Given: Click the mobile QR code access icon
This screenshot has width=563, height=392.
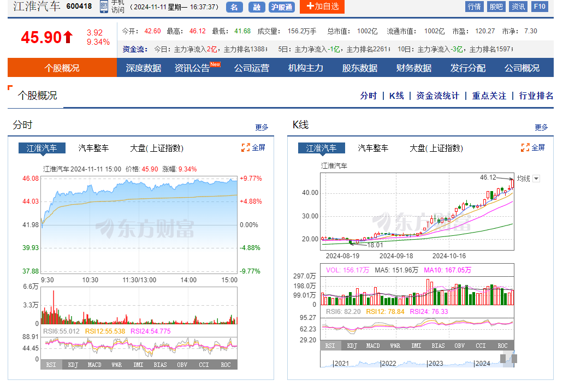Looking at the screenshot, I should pos(104,7).
